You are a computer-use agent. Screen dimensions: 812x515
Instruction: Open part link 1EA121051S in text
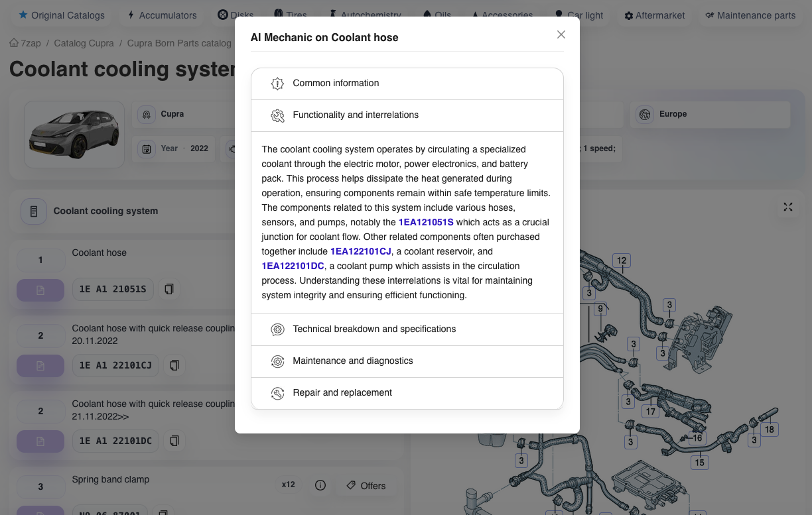pyautogui.click(x=426, y=222)
